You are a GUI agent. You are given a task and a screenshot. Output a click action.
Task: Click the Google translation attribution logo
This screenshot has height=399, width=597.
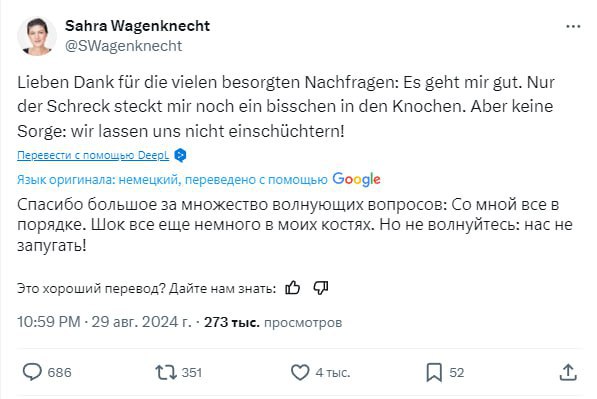356,179
